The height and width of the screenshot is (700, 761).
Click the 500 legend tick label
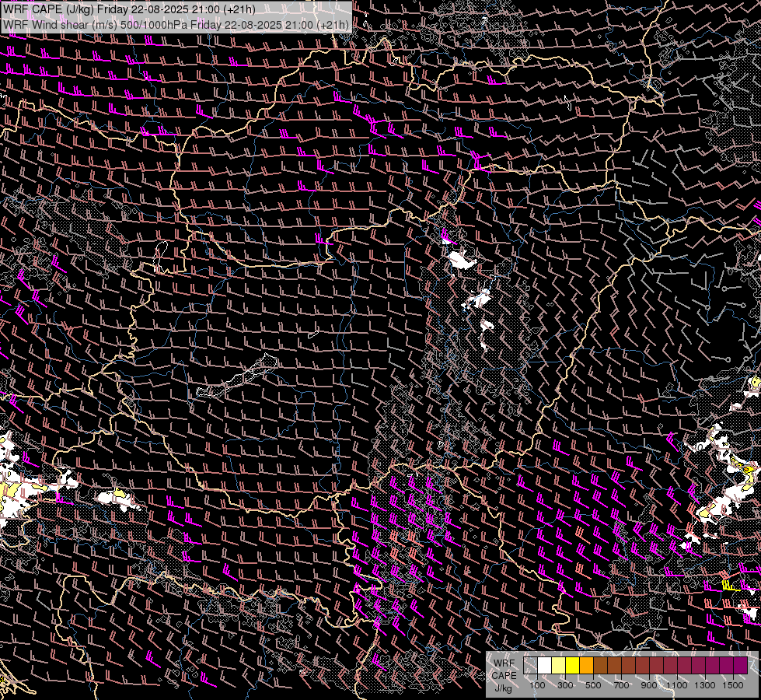pos(593,685)
